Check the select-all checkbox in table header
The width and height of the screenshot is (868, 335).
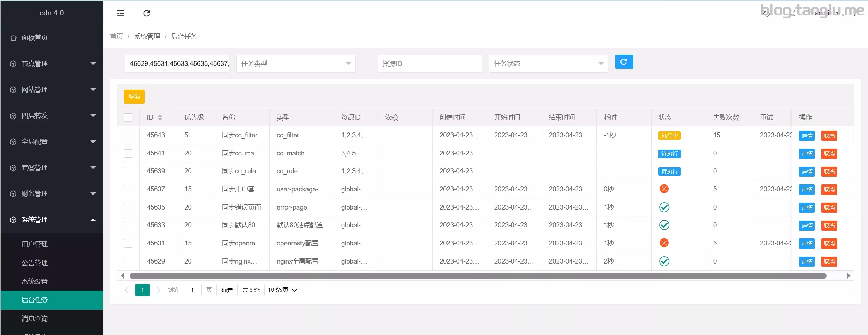click(128, 117)
